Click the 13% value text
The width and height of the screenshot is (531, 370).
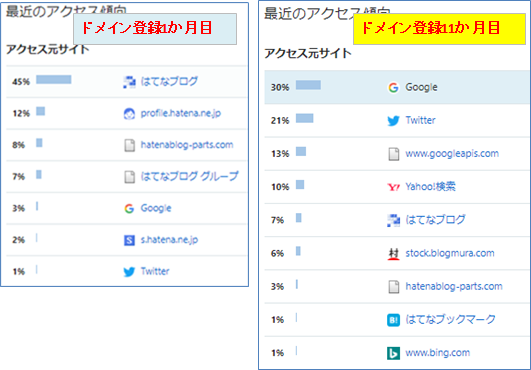click(280, 154)
